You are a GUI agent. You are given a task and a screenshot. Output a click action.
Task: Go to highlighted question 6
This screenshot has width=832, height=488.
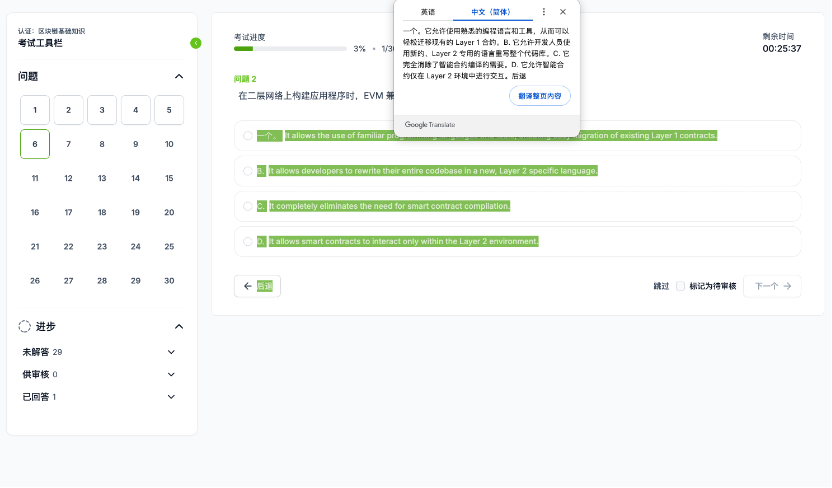point(35,144)
